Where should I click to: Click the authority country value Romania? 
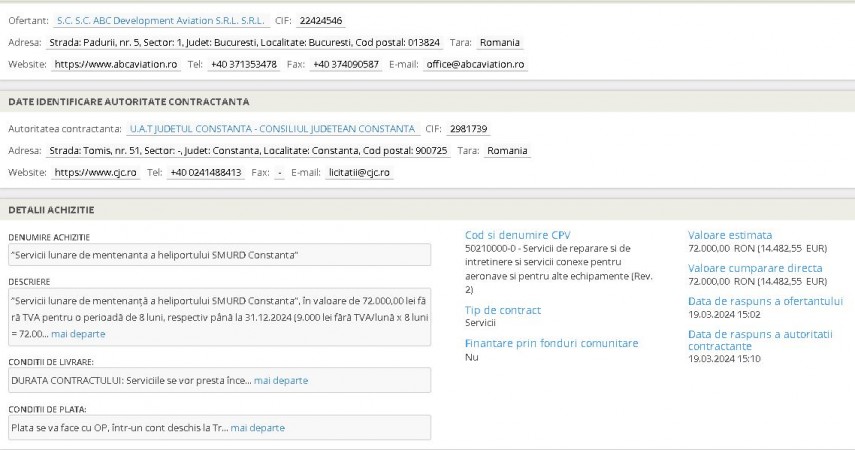[x=507, y=151]
